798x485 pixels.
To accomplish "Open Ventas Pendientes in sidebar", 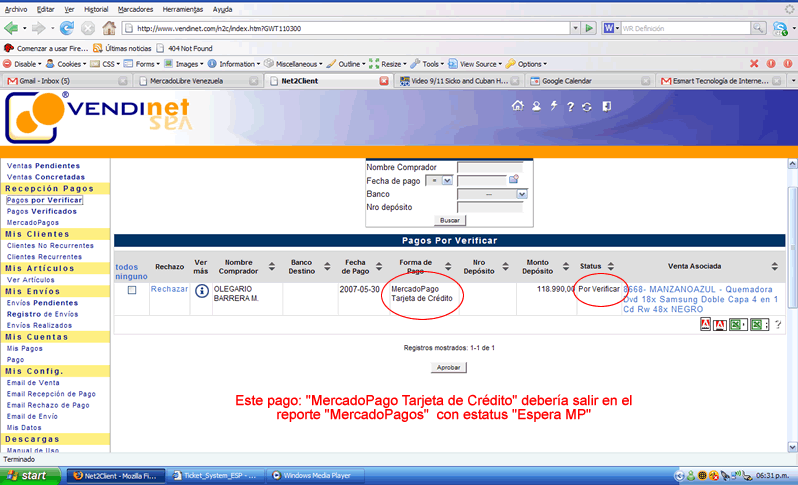I will click(43, 166).
